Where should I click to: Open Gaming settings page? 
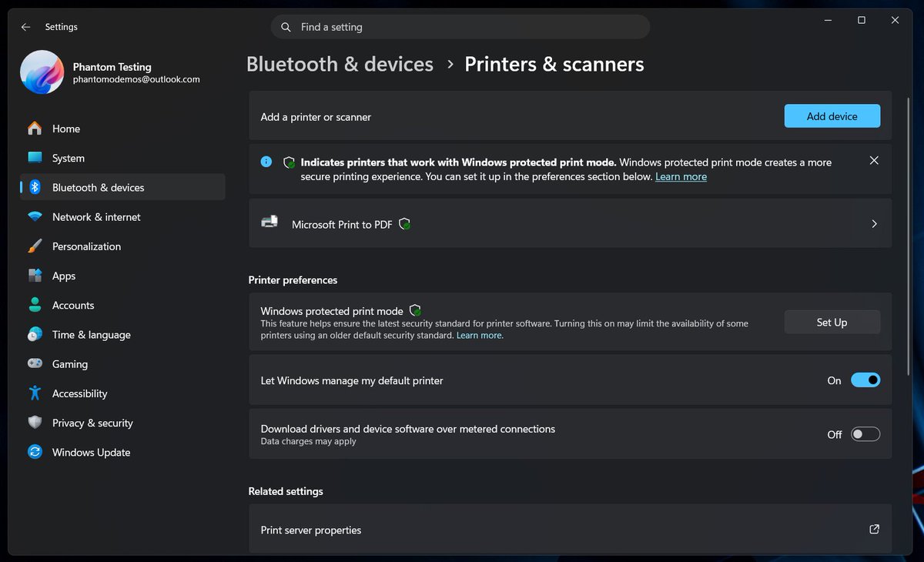(122, 364)
